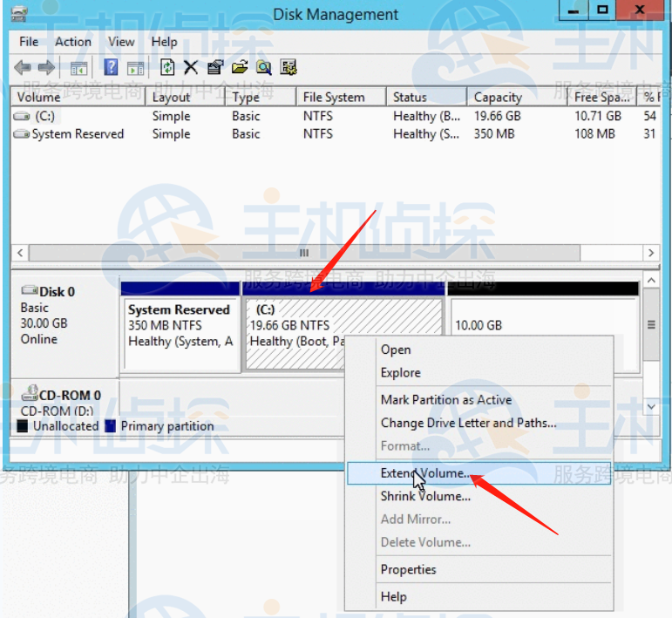672x618 pixels.
Task: Click the Refresh toolbar icon
Action: 167,67
